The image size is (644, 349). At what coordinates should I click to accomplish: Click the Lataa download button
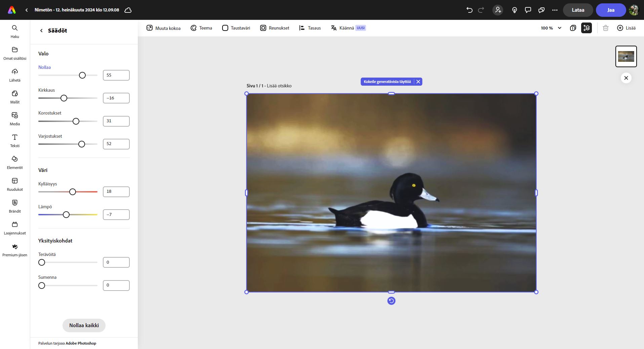click(578, 10)
